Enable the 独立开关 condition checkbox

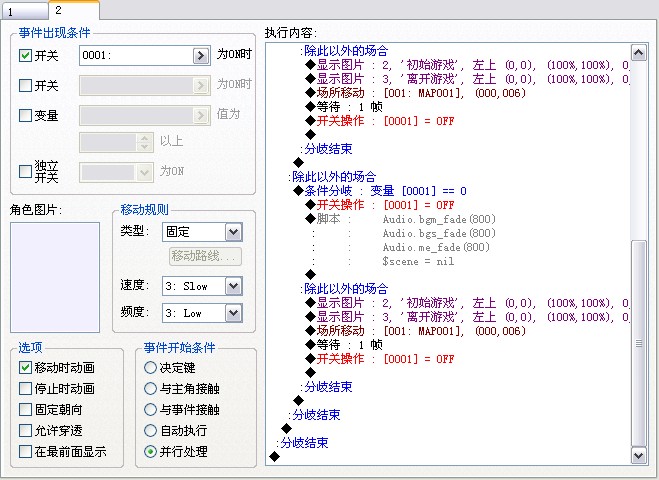pyautogui.click(x=25, y=171)
